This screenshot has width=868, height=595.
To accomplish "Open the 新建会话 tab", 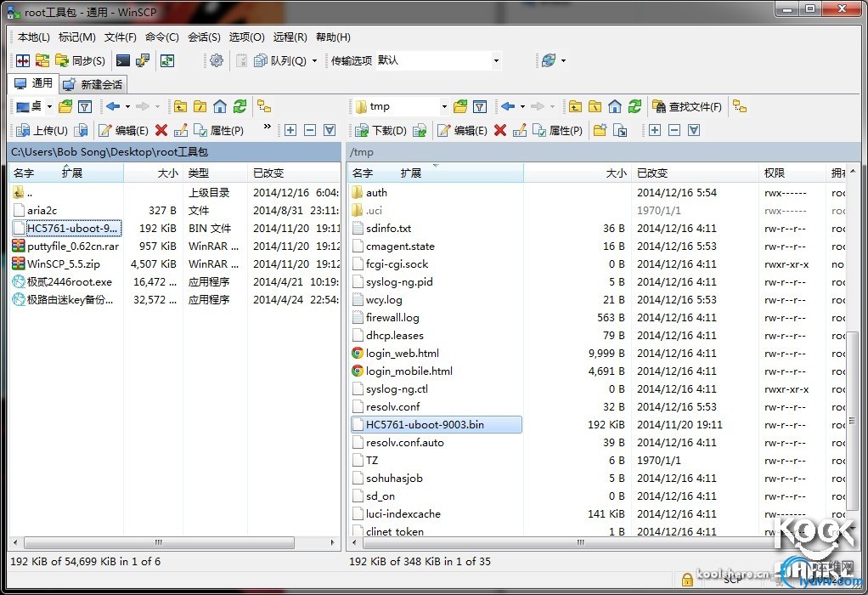I will (x=93, y=84).
